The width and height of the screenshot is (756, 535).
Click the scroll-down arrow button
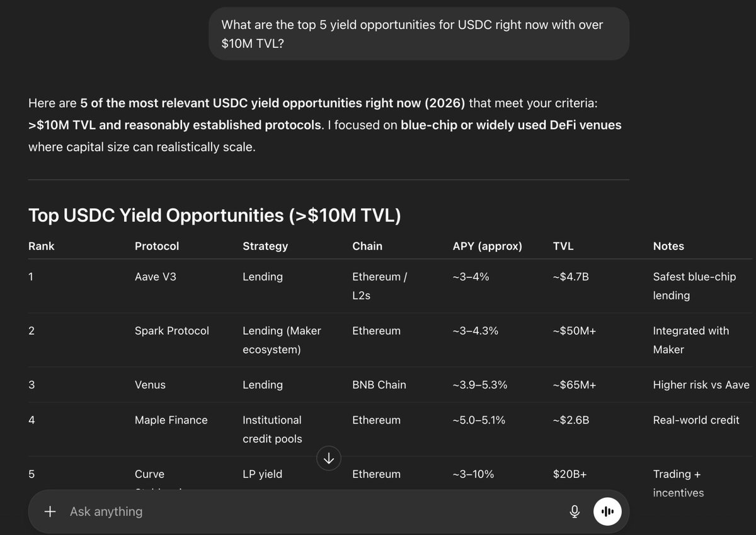pyautogui.click(x=329, y=458)
